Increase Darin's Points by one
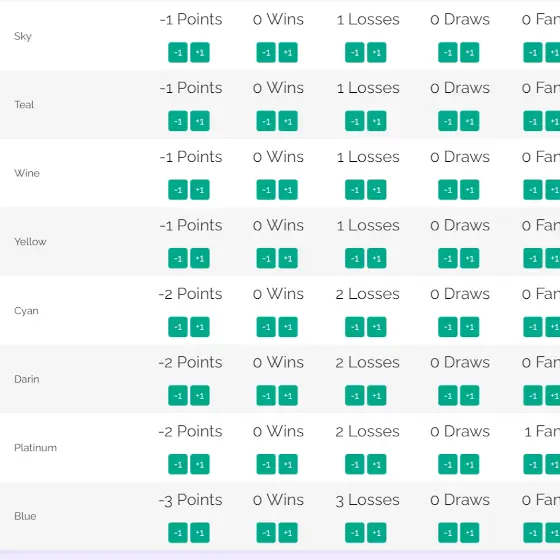Screen dimensions: 560x560 (200, 395)
